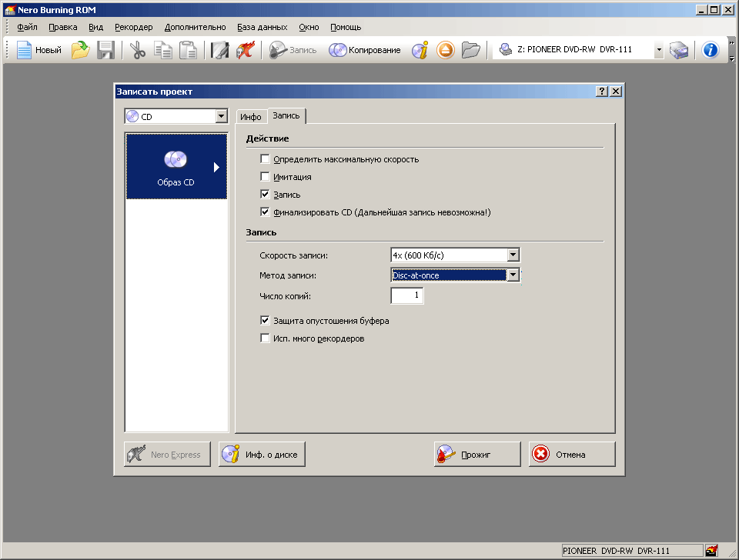Expand the Скорость записи speed dropdown

click(513, 255)
